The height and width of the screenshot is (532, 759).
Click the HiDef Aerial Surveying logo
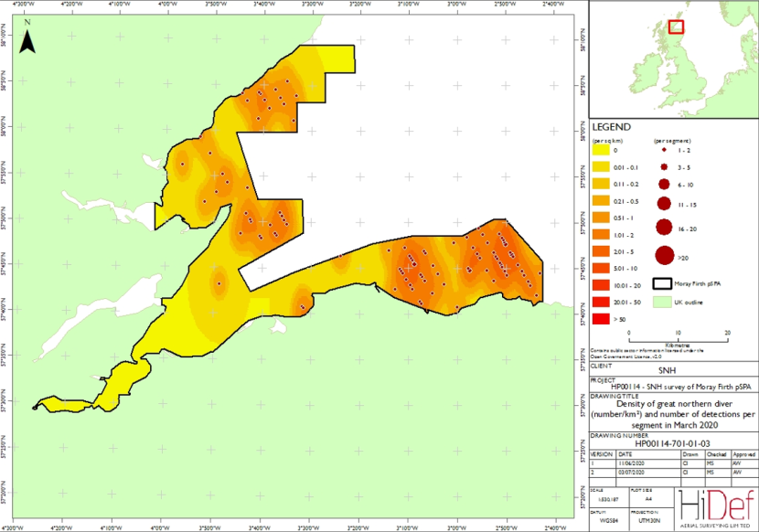tap(716, 510)
